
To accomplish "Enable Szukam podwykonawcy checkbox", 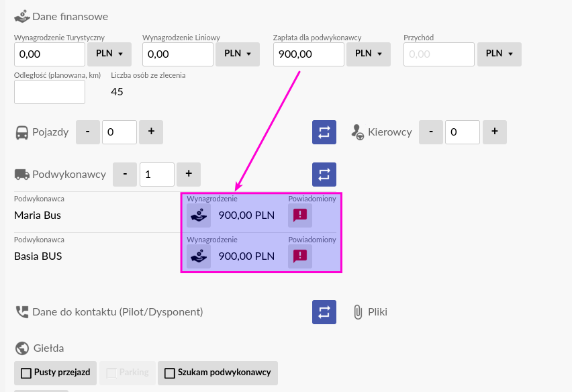I will coord(170,373).
